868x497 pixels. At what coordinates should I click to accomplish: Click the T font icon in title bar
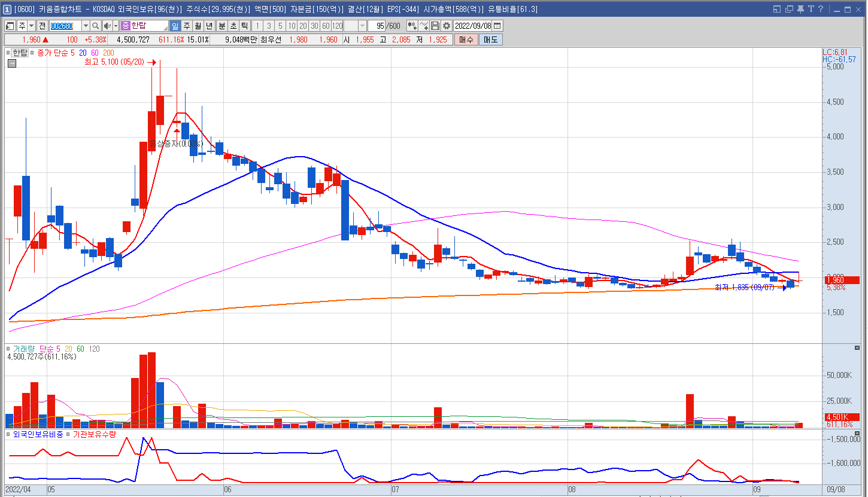point(811,9)
